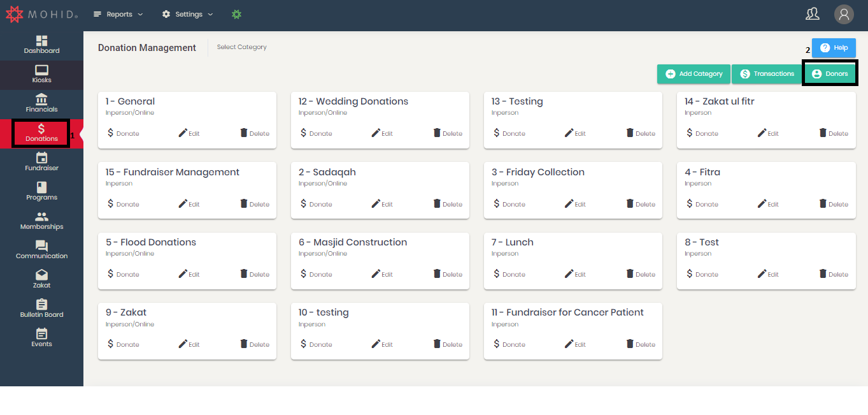The height and width of the screenshot is (415, 868).
Task: Donate to 3 - Friday Collection
Action: [509, 204]
